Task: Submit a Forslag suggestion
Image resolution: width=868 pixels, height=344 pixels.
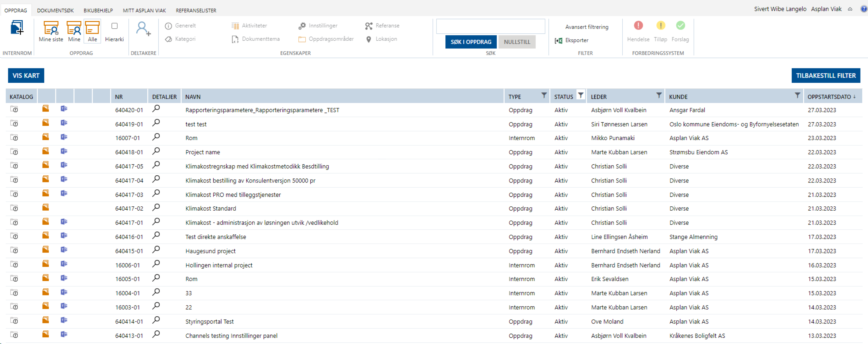Action: [680, 31]
